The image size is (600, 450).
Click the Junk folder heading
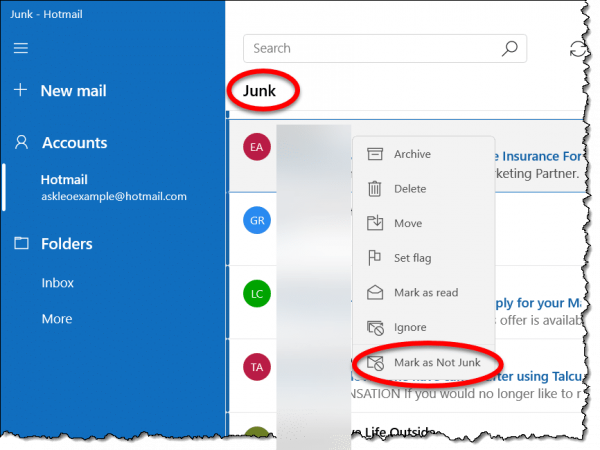tap(259, 91)
